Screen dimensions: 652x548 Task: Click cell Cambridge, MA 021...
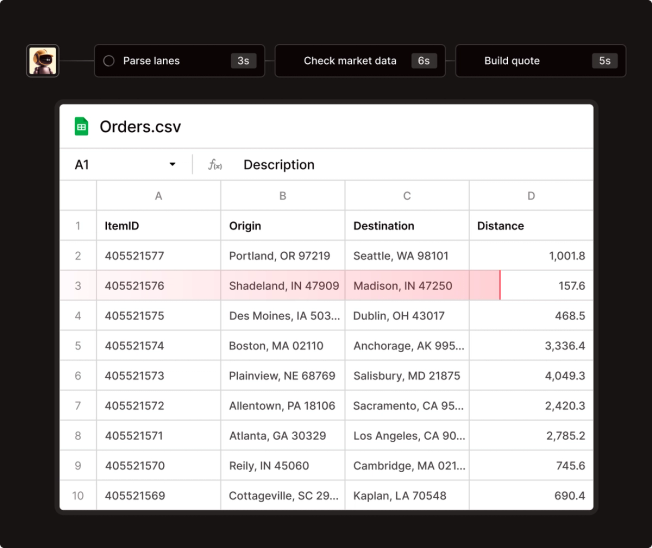pos(407,466)
